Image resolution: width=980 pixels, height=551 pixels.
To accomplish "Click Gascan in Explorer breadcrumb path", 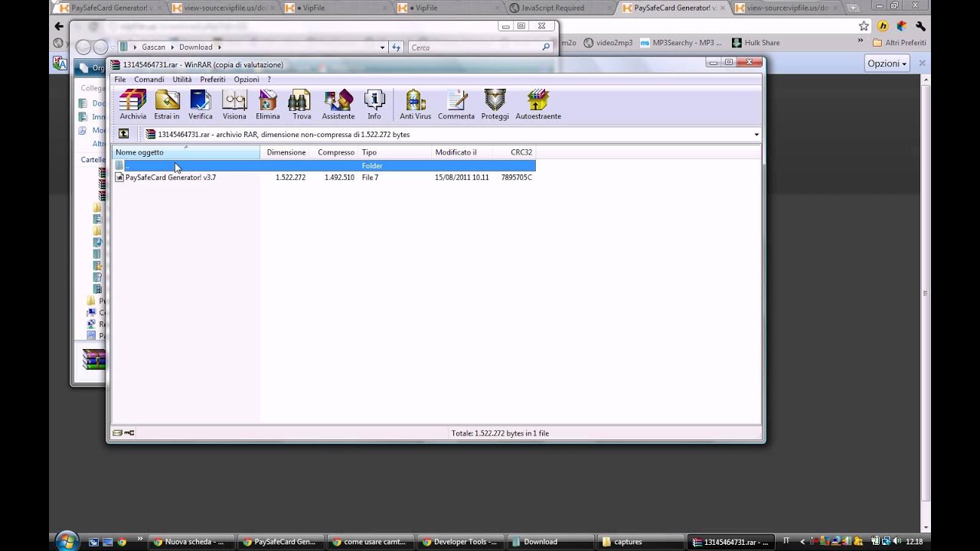I will tap(153, 47).
